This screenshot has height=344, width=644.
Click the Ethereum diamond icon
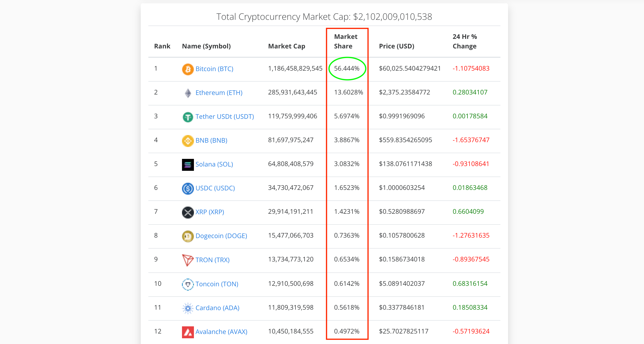(188, 93)
